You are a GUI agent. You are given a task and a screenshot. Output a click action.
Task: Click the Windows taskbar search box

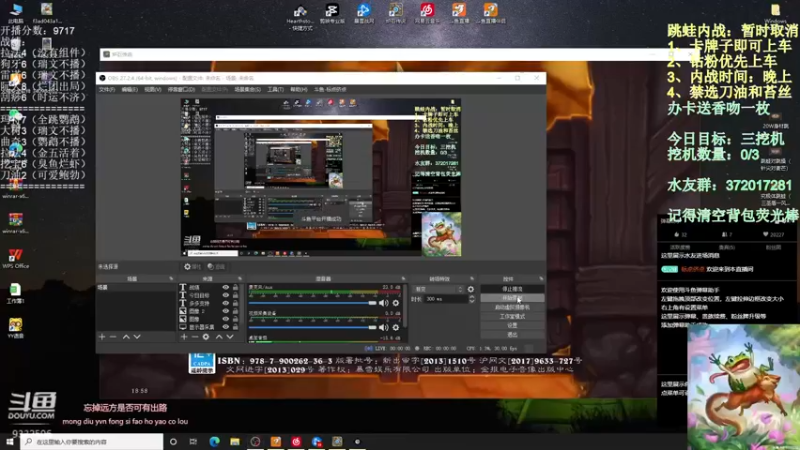(x=92, y=441)
